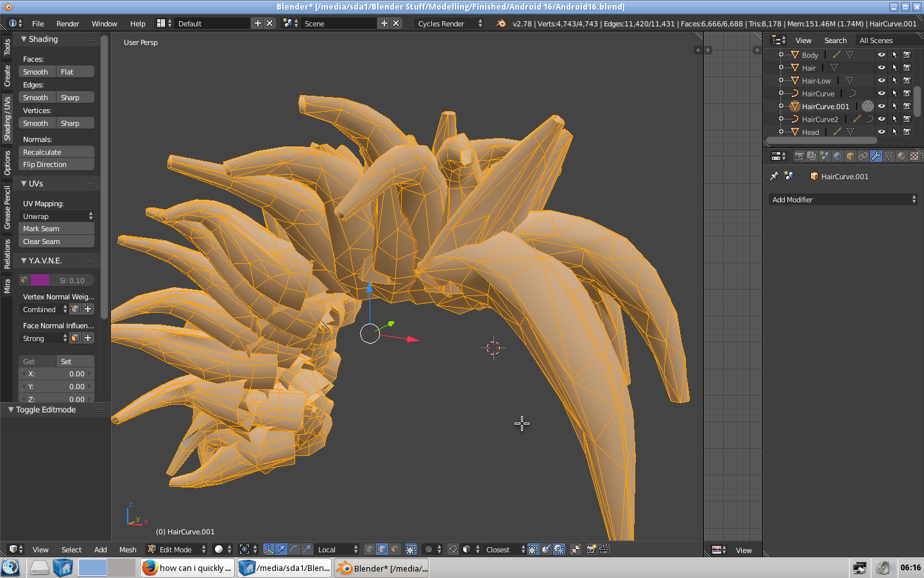Toggle limit selection to visible button
The width and height of the screenshot is (924, 578).
(411, 549)
